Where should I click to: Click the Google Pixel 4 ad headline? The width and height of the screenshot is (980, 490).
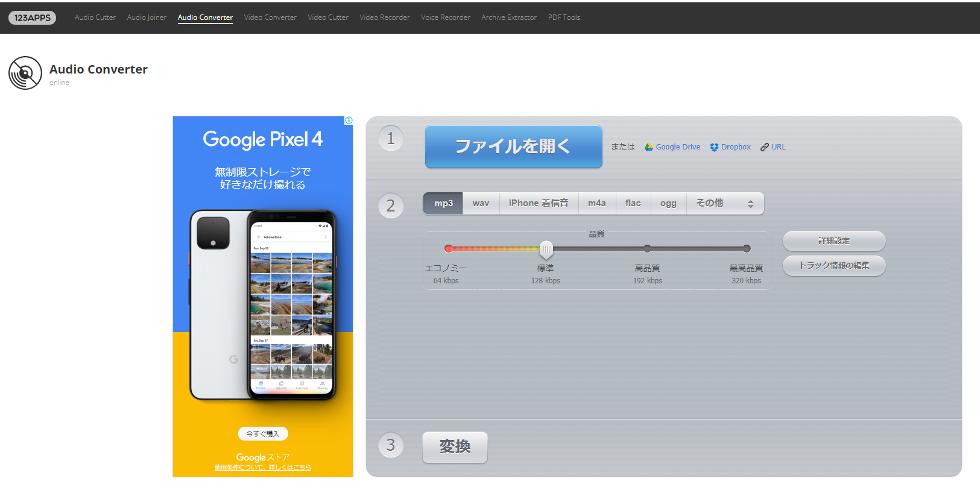click(263, 139)
